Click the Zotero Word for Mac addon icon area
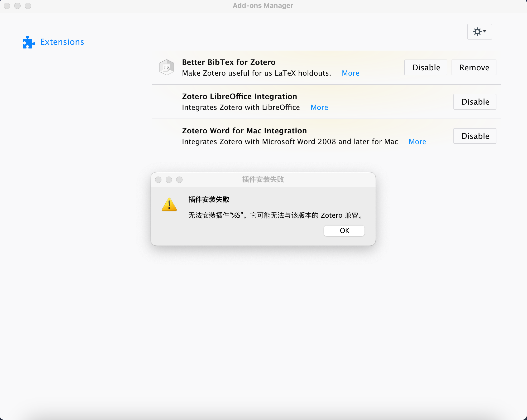 click(x=166, y=136)
